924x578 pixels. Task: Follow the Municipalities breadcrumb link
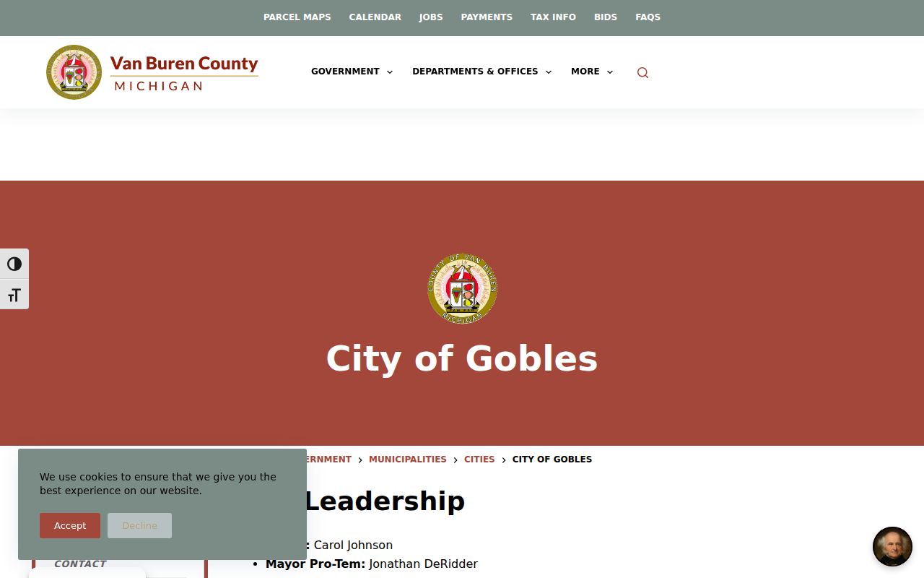[x=408, y=460]
